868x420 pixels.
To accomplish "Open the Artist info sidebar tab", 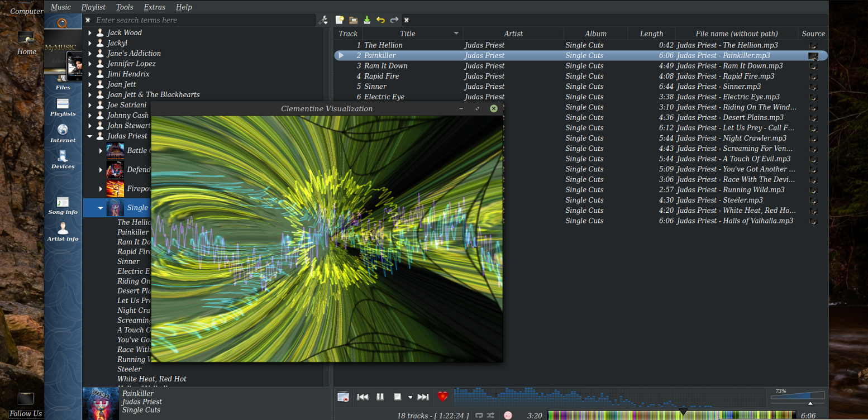I will coord(63,232).
